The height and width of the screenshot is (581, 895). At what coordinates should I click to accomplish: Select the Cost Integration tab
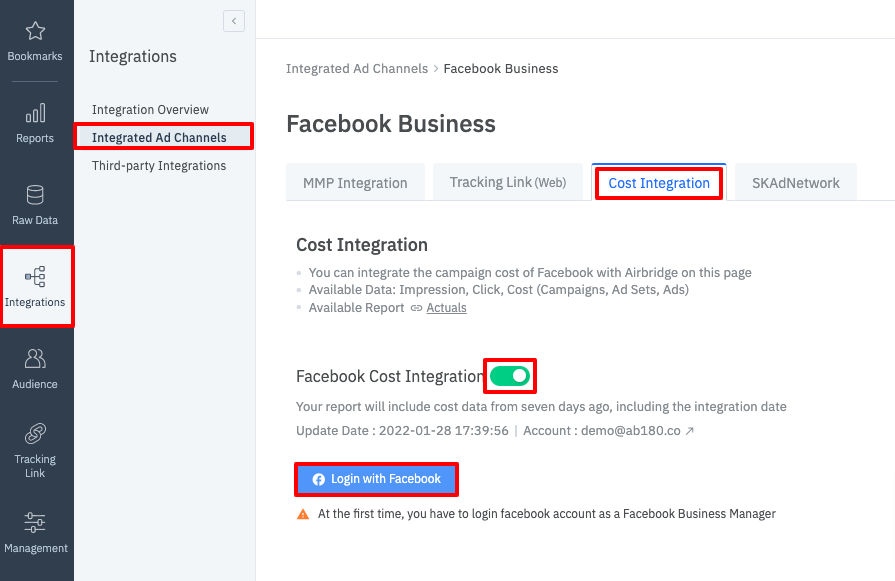tap(659, 183)
